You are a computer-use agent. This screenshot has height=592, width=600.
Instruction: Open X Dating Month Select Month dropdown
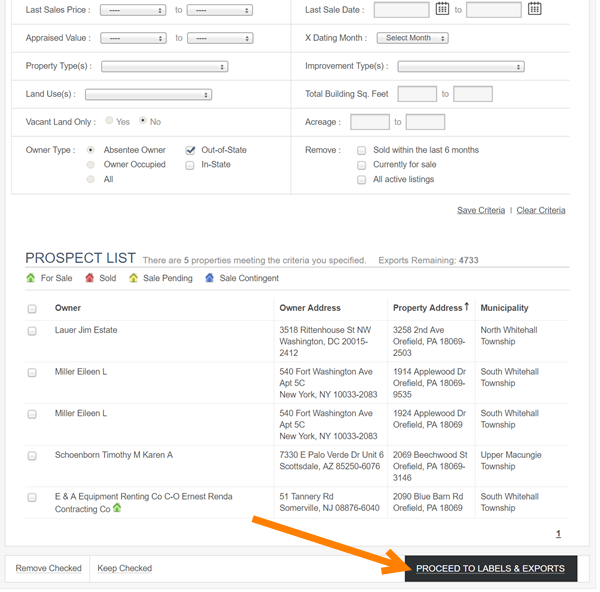pos(412,38)
